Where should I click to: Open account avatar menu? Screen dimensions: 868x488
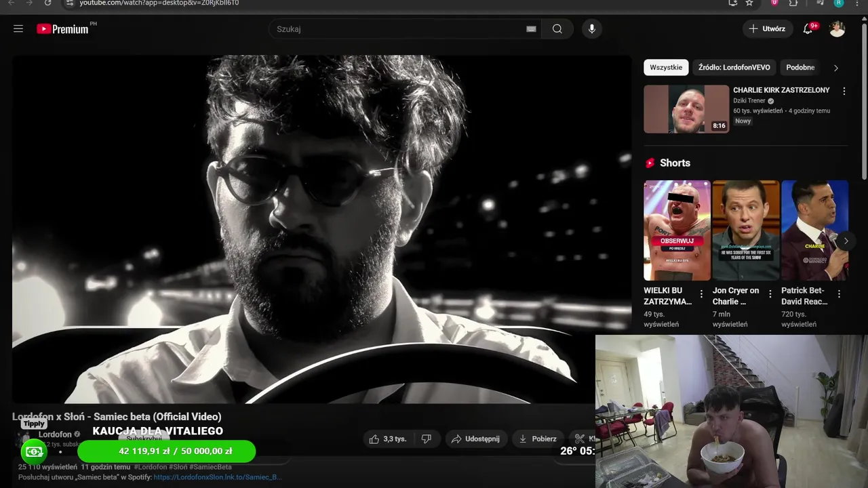(837, 28)
